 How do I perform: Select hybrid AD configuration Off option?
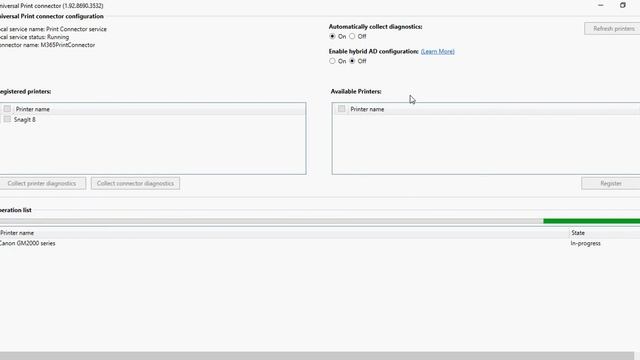(352, 61)
